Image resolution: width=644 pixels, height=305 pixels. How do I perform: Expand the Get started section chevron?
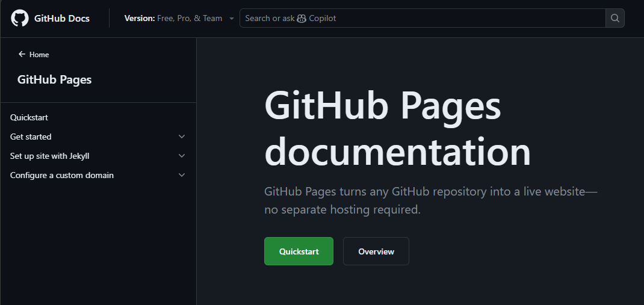pos(182,137)
